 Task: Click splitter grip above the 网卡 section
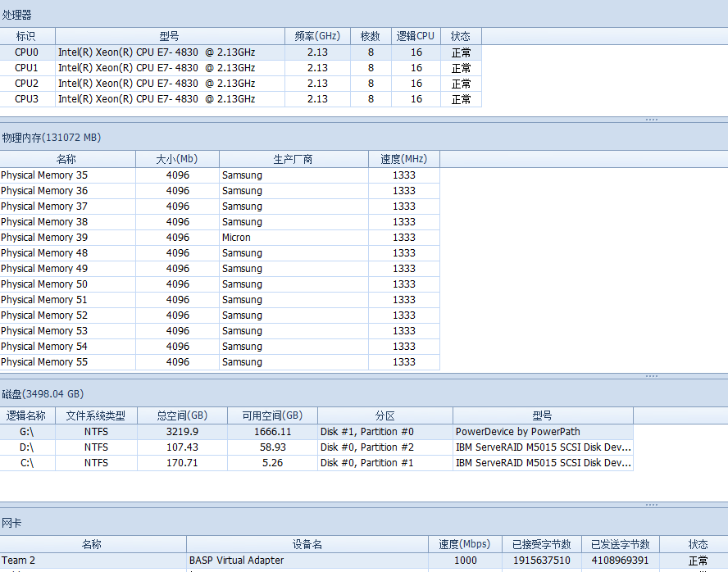point(651,505)
